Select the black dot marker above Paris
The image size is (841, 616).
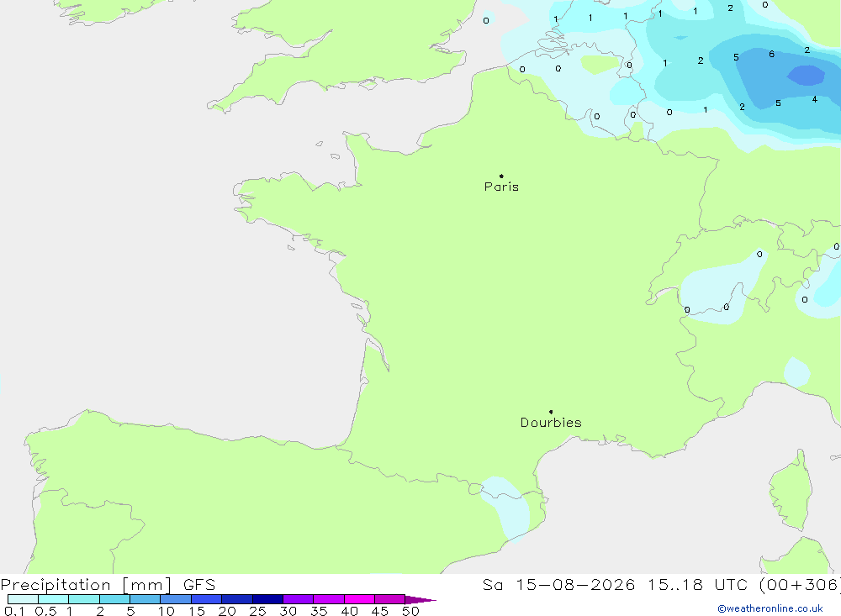(501, 176)
